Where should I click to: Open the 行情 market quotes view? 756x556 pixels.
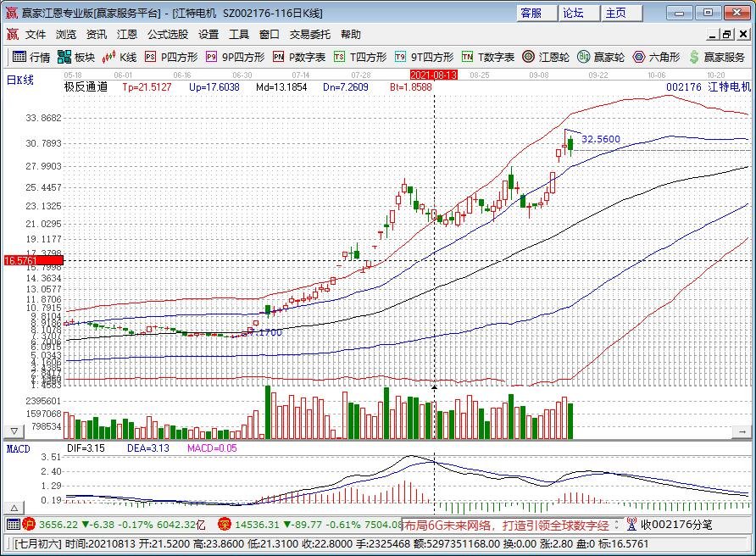point(31,57)
